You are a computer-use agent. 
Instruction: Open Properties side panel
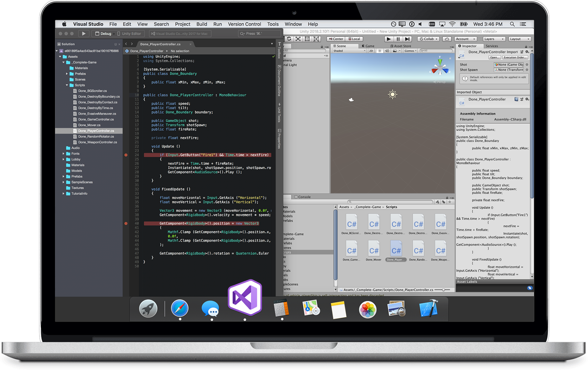point(279,138)
